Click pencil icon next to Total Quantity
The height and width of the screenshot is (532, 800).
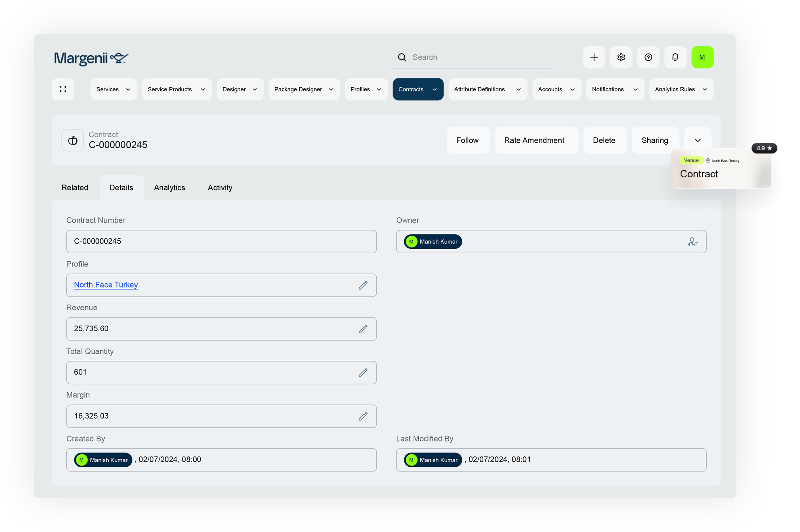point(363,372)
